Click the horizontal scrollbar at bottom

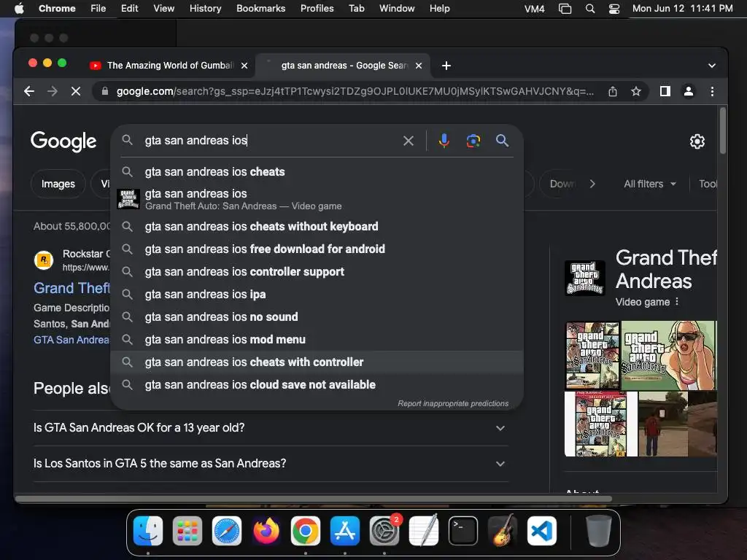tap(314, 499)
